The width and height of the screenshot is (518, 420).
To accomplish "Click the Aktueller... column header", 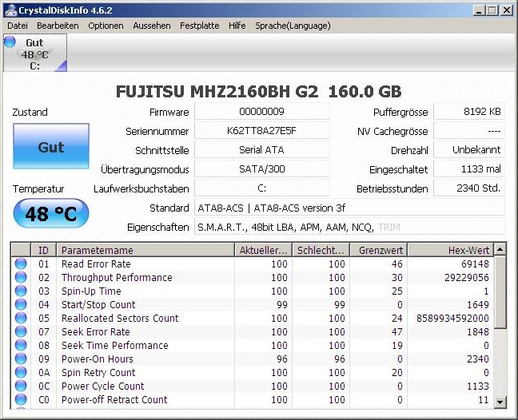I will pos(263,250).
